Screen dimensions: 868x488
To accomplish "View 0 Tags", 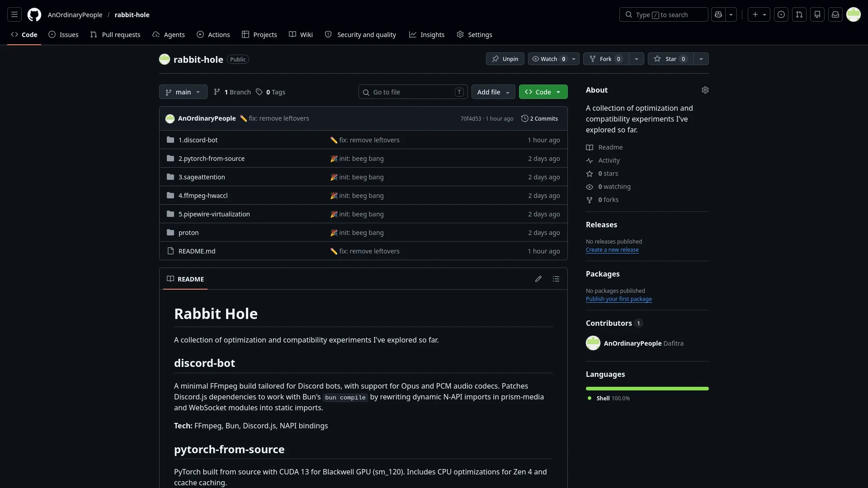I will (271, 92).
